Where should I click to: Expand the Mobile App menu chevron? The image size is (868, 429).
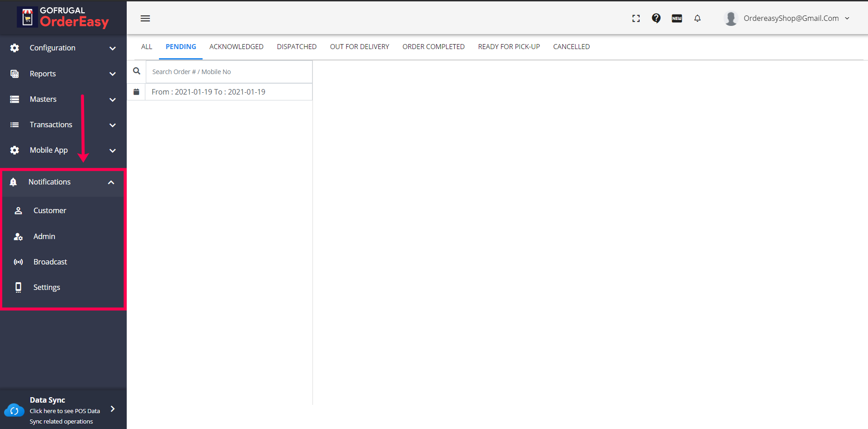[113, 150]
